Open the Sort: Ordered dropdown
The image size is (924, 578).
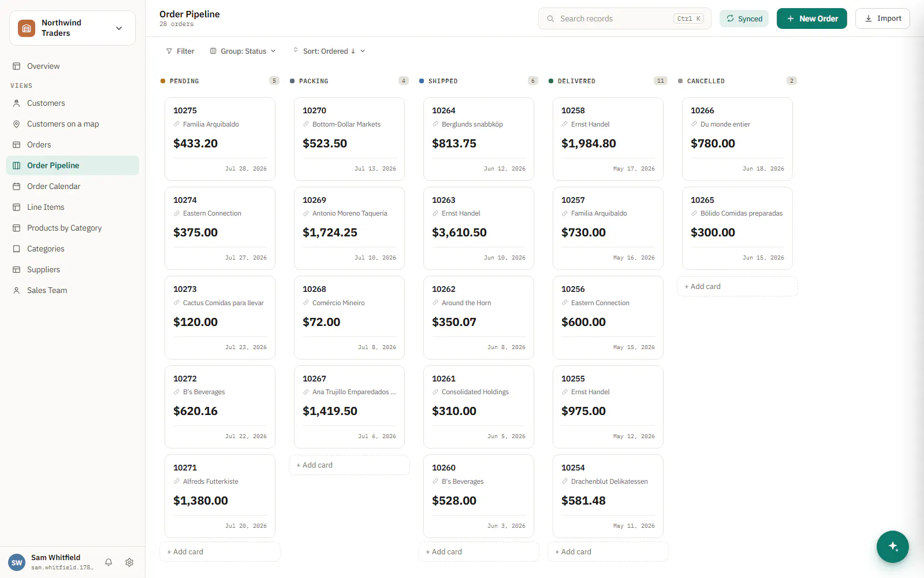coord(329,51)
